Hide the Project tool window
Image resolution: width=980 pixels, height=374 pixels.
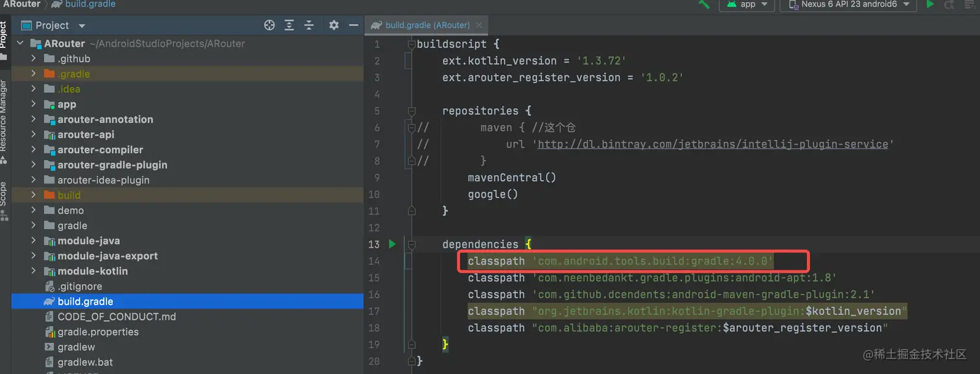(353, 25)
